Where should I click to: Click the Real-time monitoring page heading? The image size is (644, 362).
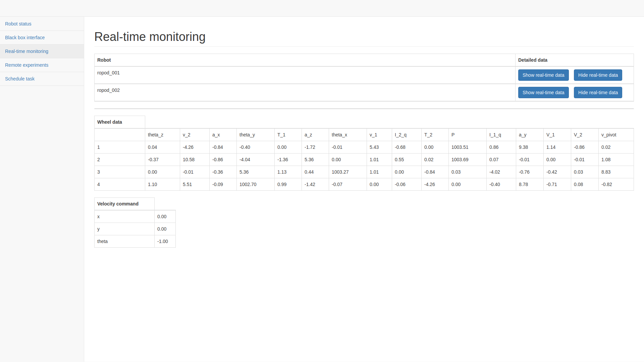tap(150, 37)
